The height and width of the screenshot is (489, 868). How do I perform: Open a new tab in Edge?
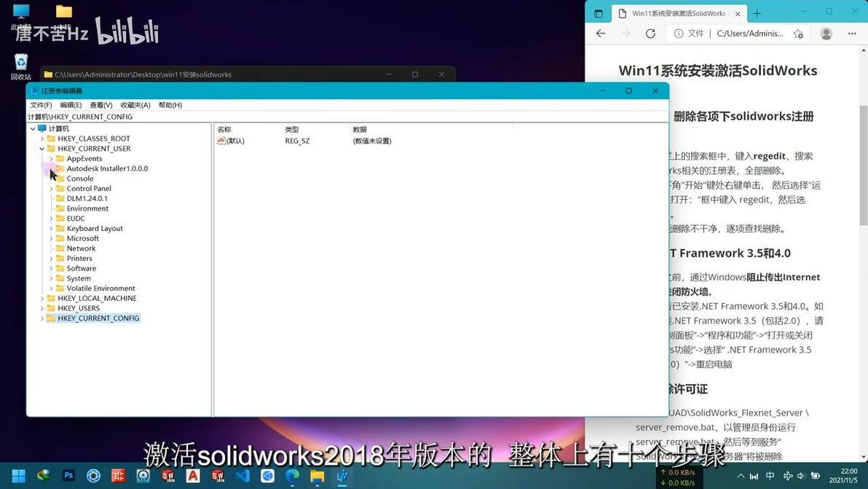pyautogui.click(x=757, y=13)
